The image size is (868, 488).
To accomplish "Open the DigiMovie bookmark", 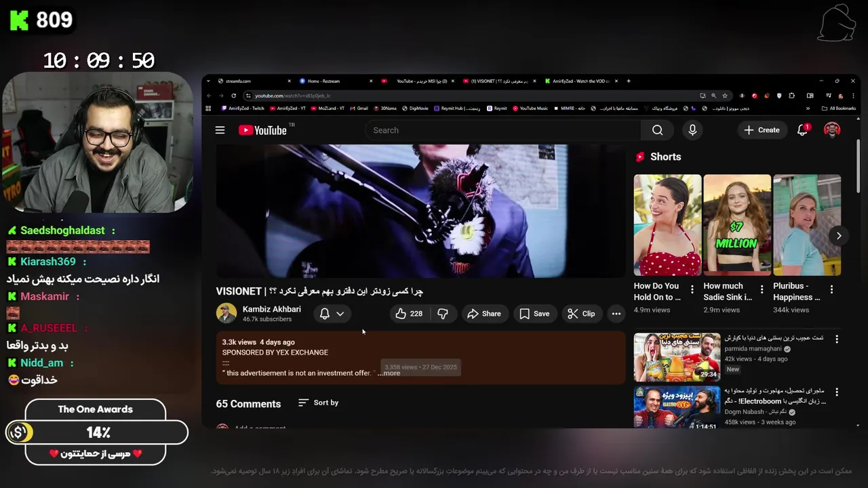I will [415, 108].
